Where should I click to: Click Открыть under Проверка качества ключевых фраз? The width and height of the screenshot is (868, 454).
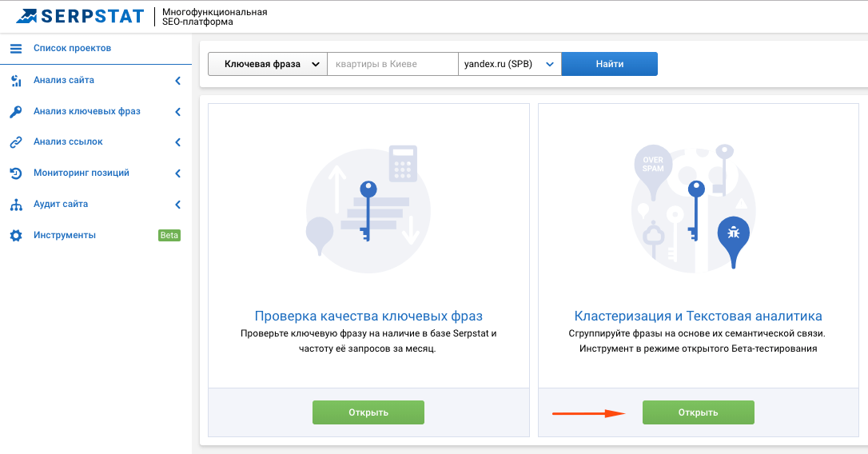(368, 412)
